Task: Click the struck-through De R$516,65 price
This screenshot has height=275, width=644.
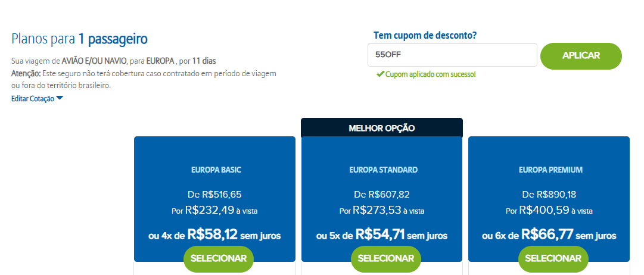Action: 214,194
